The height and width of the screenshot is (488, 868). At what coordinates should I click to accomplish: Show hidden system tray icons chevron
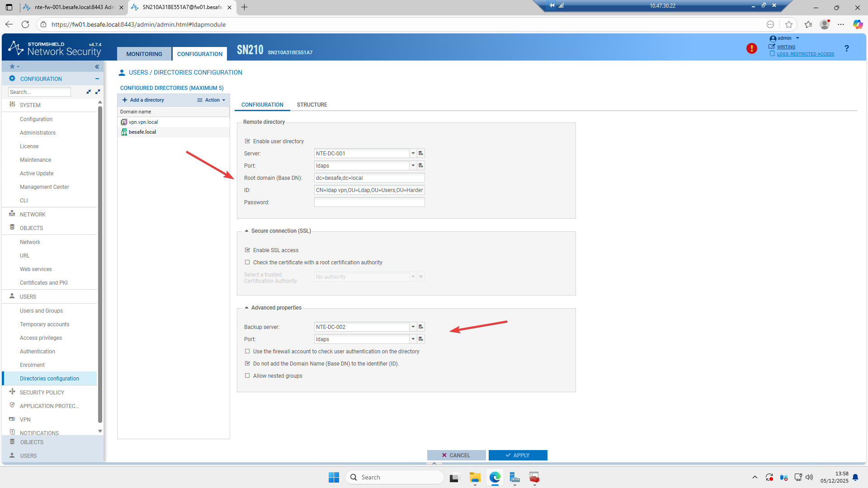[x=755, y=477]
